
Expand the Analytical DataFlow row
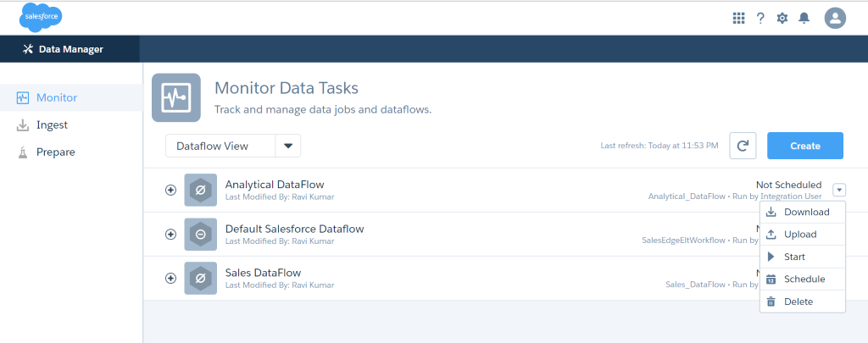(171, 190)
